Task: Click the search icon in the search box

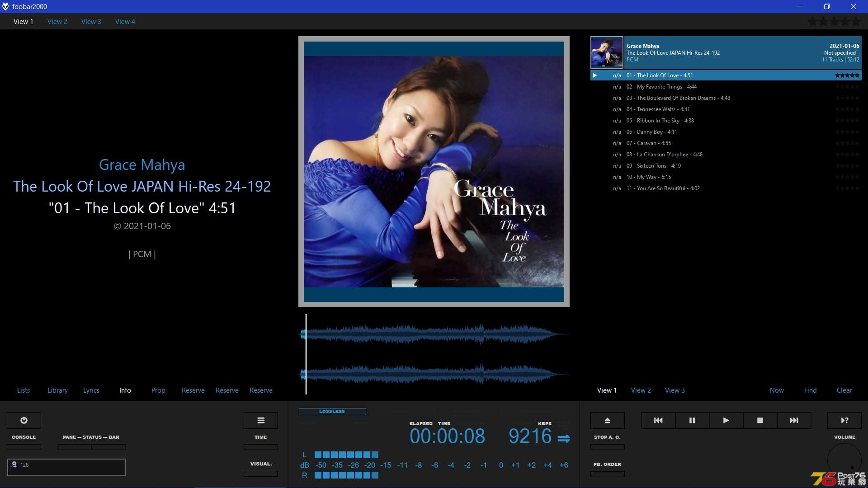Action: tap(14, 465)
